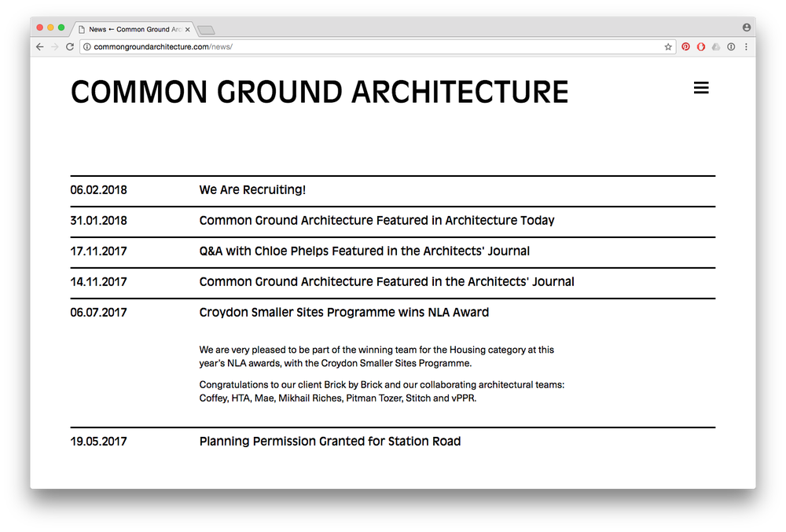
Task: Open a new browser tab
Action: coord(206,30)
